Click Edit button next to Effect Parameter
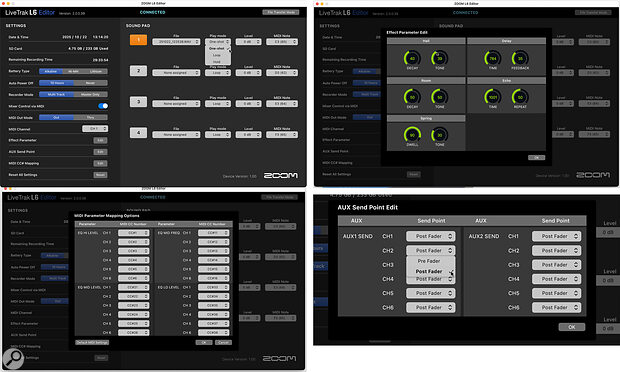This screenshot has width=620, height=372. (x=100, y=140)
